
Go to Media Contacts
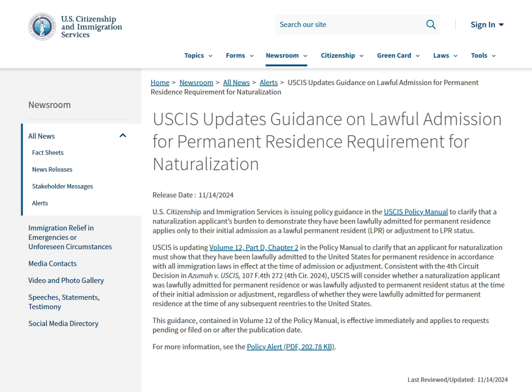tap(52, 263)
